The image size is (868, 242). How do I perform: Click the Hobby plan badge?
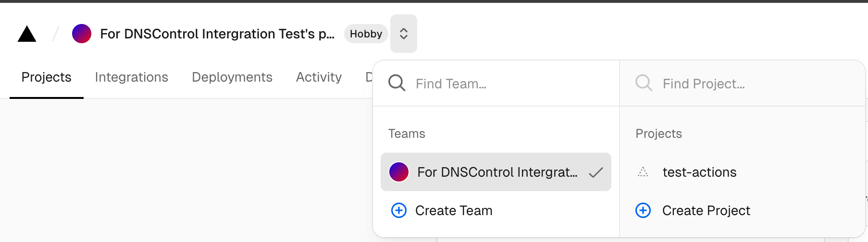[x=366, y=34]
